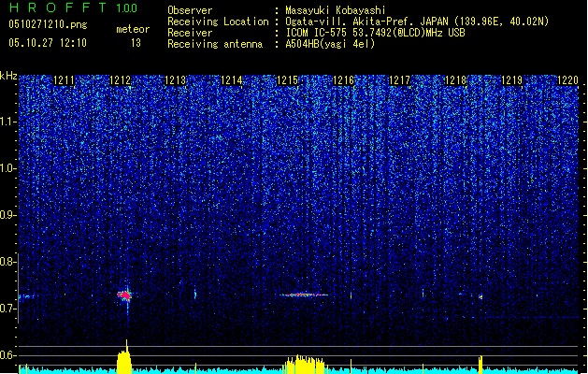
Task: Click the 'Receiving Location' label
Action: point(218,22)
